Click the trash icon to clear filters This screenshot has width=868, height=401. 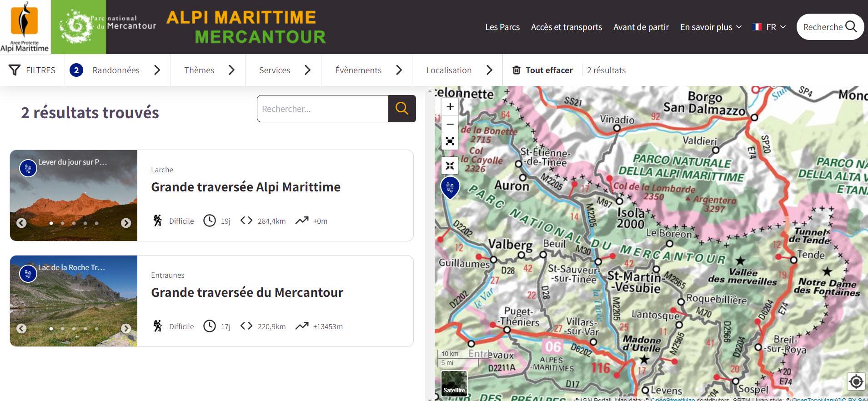pos(516,70)
